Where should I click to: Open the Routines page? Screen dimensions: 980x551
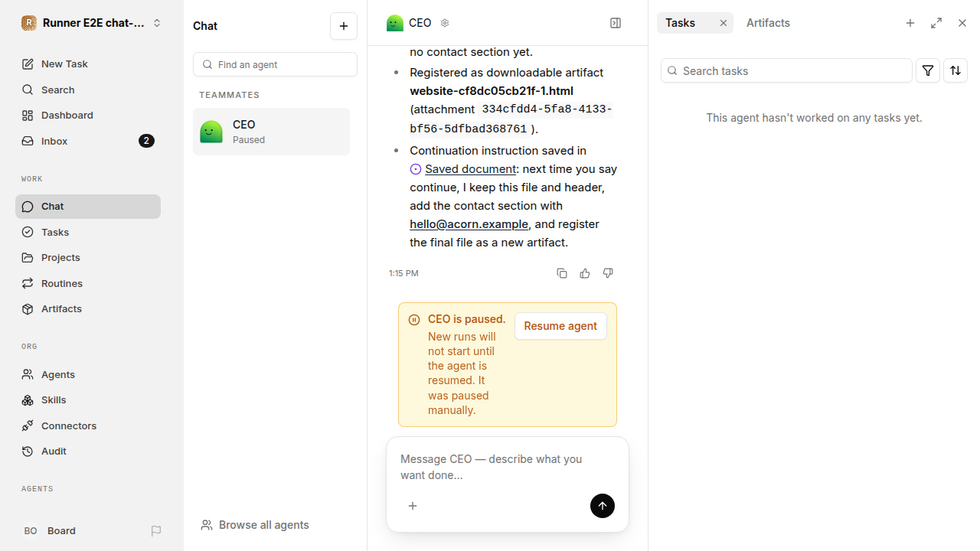pos(88,283)
